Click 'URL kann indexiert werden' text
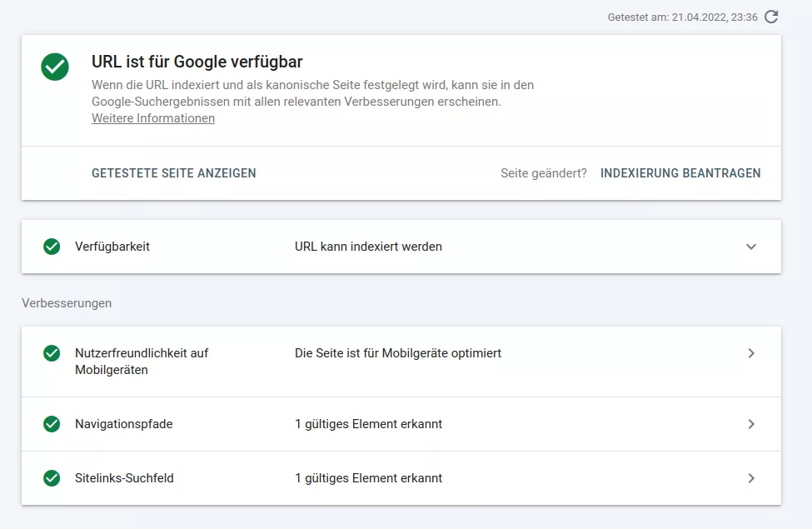The width and height of the screenshot is (812, 529). 368,247
